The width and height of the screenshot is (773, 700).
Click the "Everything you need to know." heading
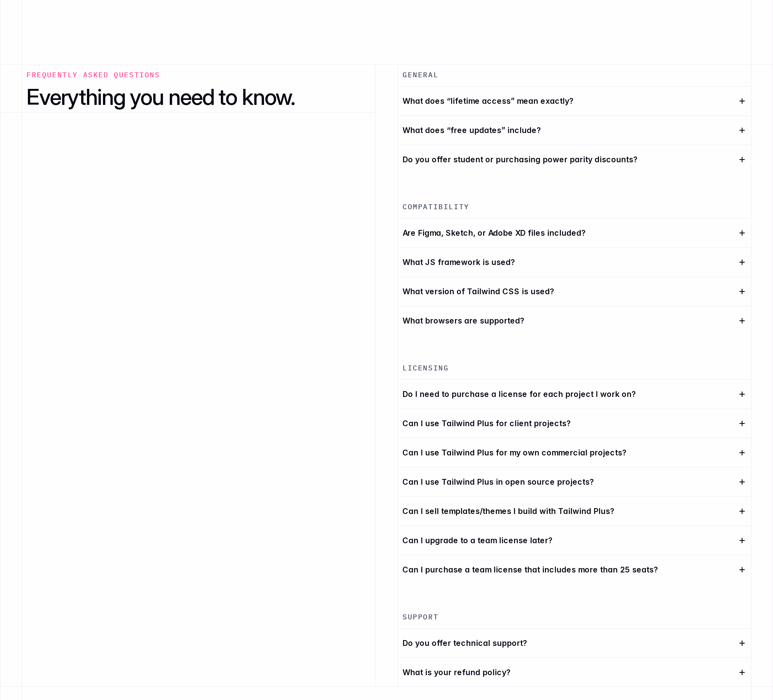coord(161,97)
